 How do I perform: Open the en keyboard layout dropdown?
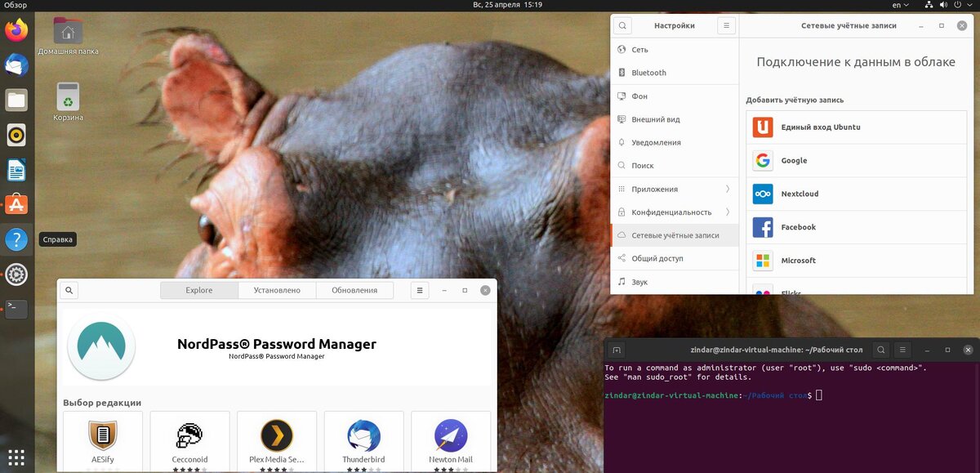900,5
